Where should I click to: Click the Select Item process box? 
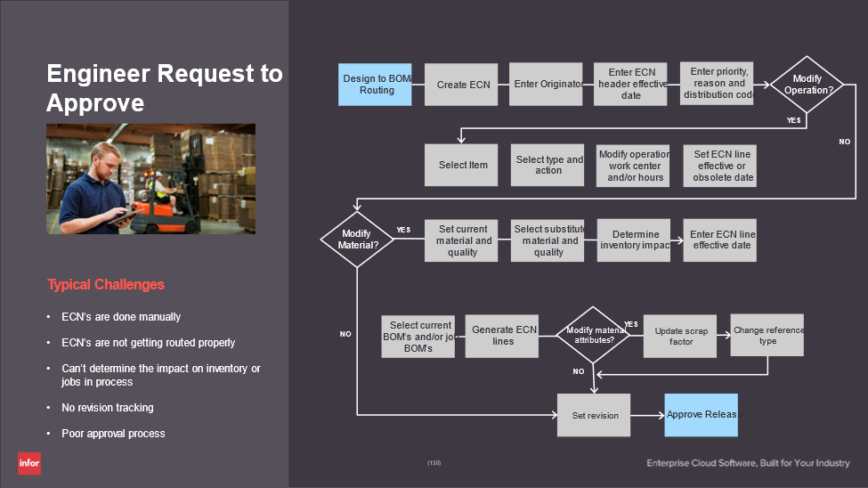pos(461,165)
